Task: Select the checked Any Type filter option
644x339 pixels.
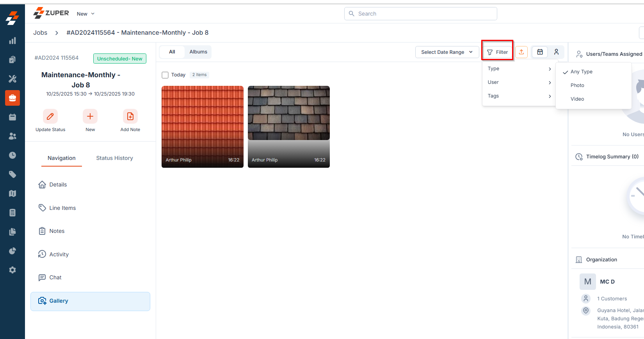Action: coord(593,72)
